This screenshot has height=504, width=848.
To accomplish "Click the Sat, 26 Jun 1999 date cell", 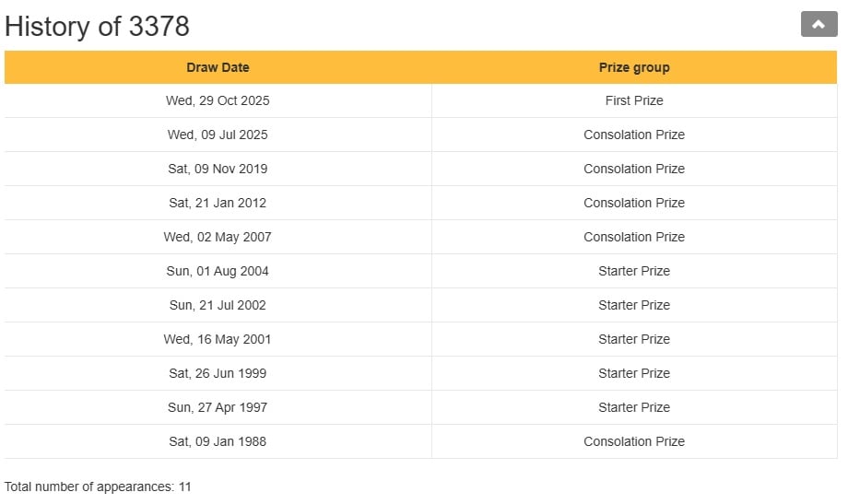I will click(x=218, y=373).
